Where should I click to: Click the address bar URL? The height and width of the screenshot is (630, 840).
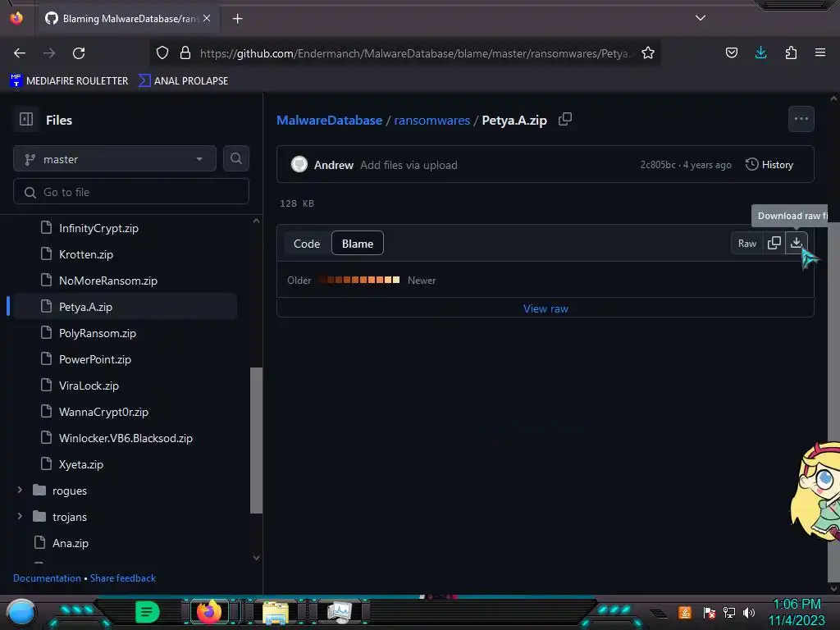(x=415, y=53)
